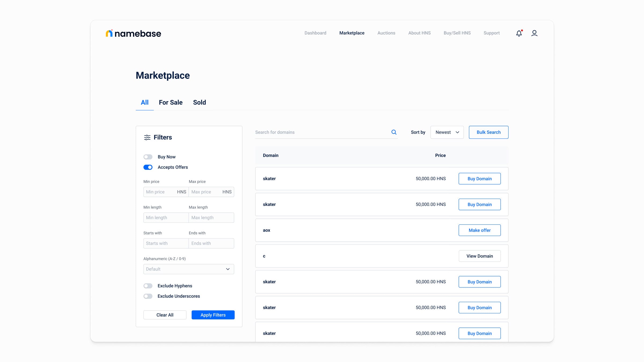Viewport: 644px width, 362px height.
Task: Focus the Max length field
Action: coord(211,218)
